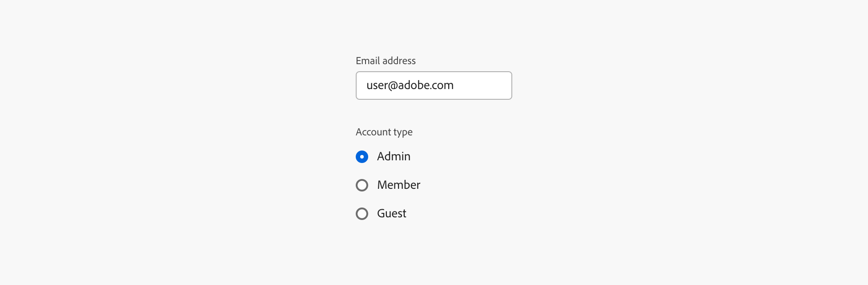Click the white dot inside Admin radio
The image size is (868, 285).
(362, 157)
